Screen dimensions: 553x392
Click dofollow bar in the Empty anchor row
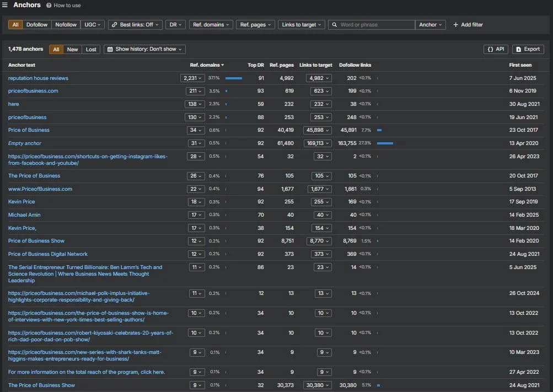(385, 143)
